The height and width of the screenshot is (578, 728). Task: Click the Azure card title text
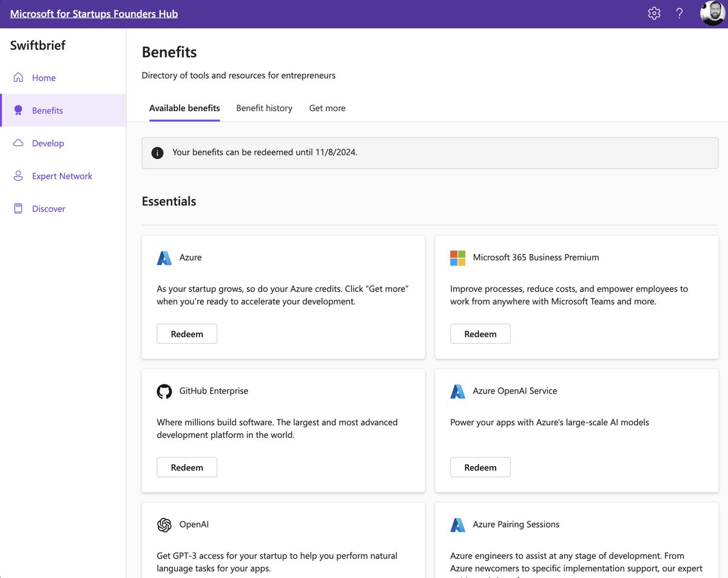coord(190,257)
